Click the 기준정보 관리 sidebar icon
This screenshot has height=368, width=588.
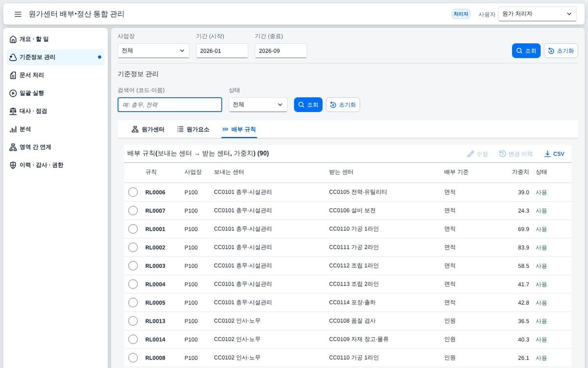coord(13,57)
